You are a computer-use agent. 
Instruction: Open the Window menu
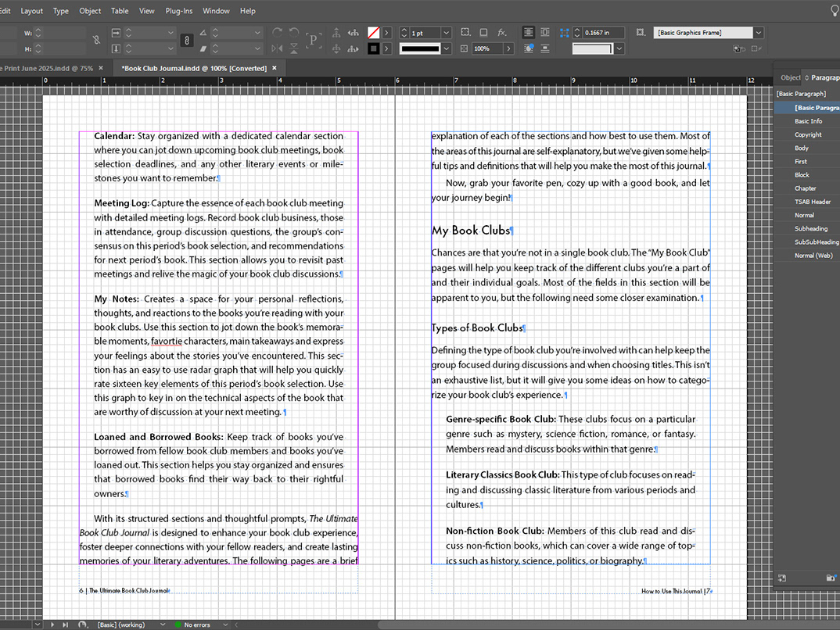[216, 11]
